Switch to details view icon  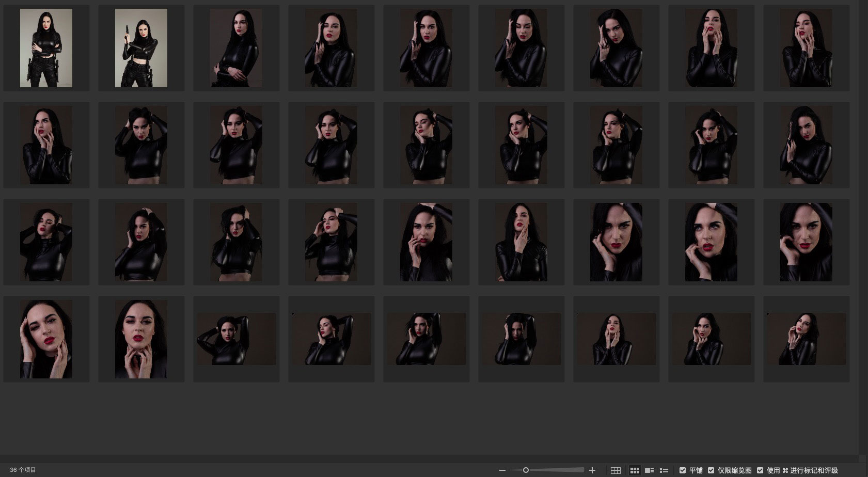click(650, 470)
